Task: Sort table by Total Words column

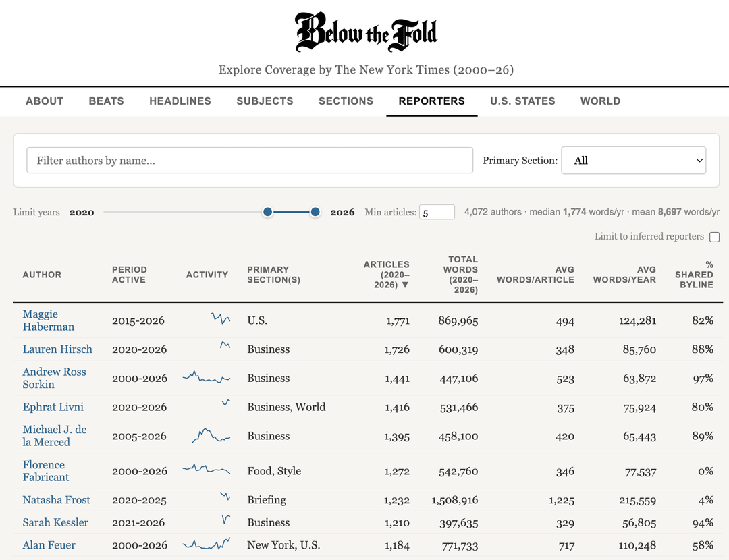Action: pyautogui.click(x=462, y=275)
